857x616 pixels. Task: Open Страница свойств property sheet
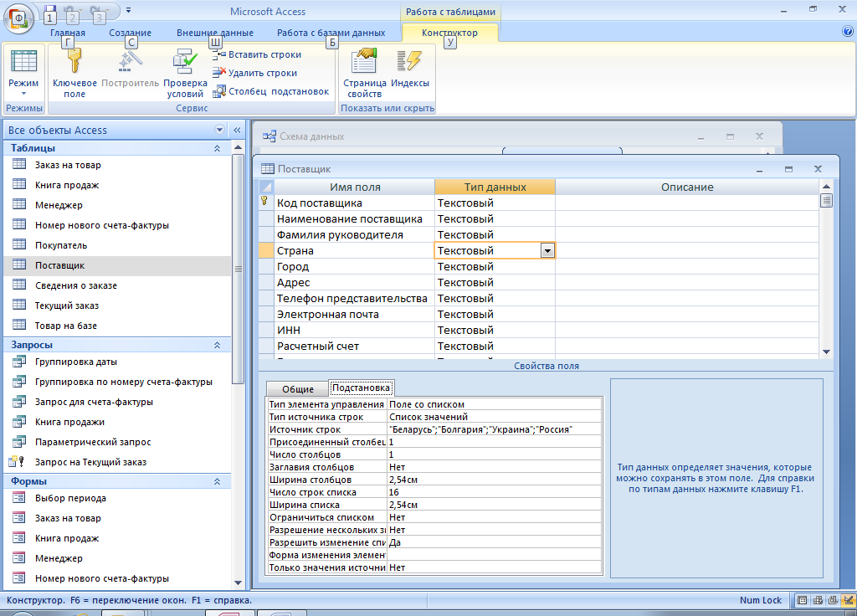(365, 72)
